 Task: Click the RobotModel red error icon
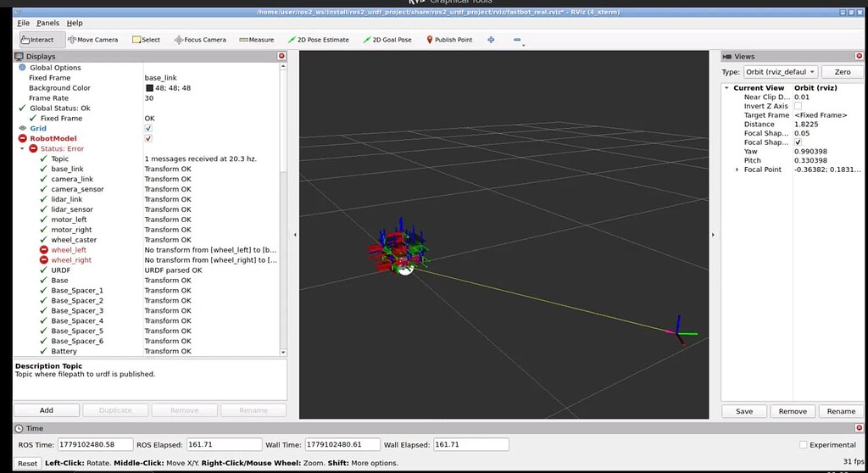[22, 138]
